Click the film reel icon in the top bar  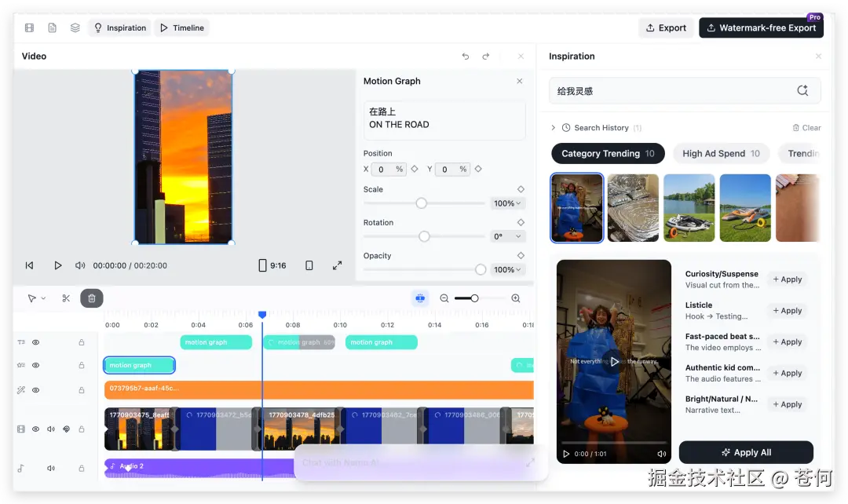pyautogui.click(x=29, y=27)
